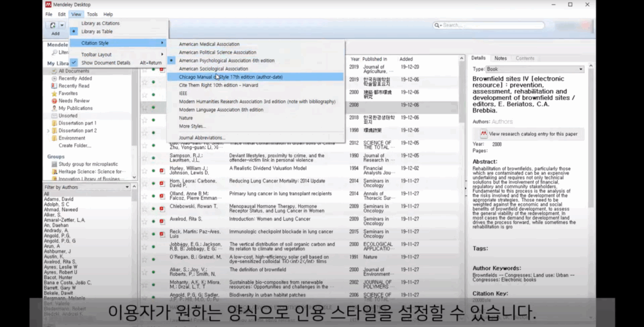Image resolution: width=644 pixels, height=327 pixels.
Task: Expand the Dissertation part 2 folder
Action: coord(48,131)
